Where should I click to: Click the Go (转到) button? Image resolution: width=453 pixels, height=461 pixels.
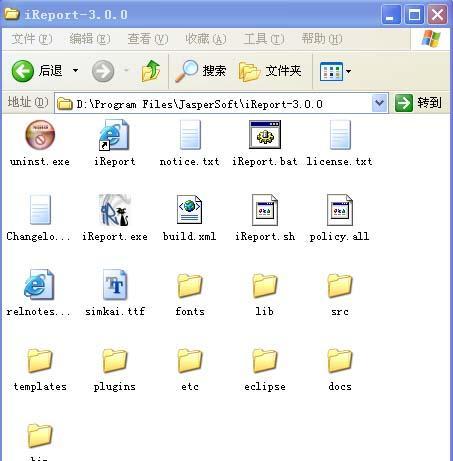[x=419, y=103]
